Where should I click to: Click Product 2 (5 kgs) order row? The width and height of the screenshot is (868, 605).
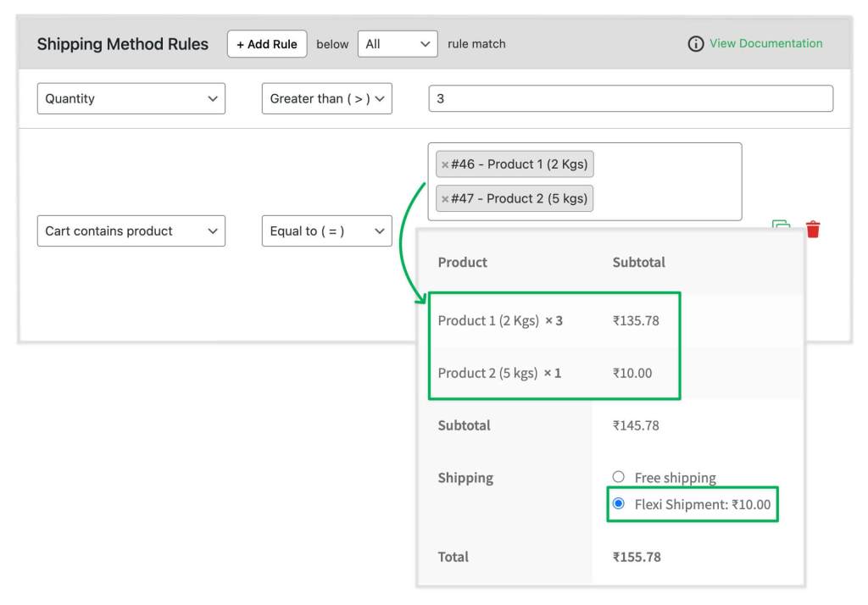click(x=554, y=373)
